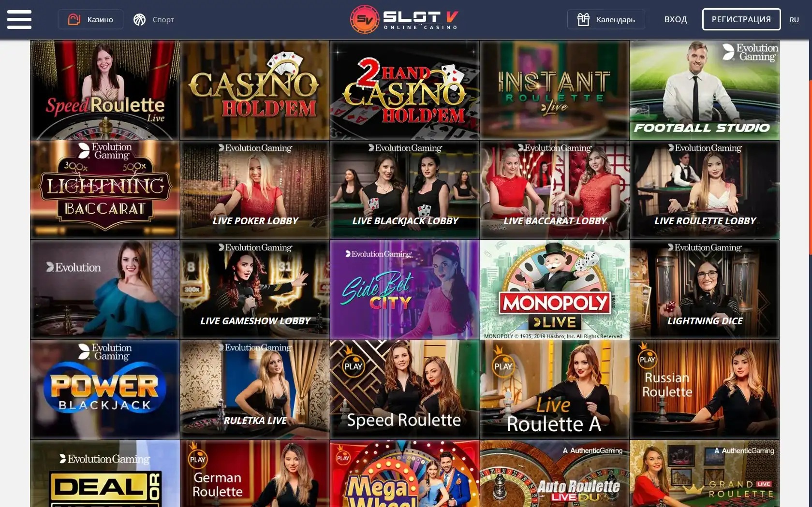Click the casino chip icon near Казино

click(x=74, y=19)
